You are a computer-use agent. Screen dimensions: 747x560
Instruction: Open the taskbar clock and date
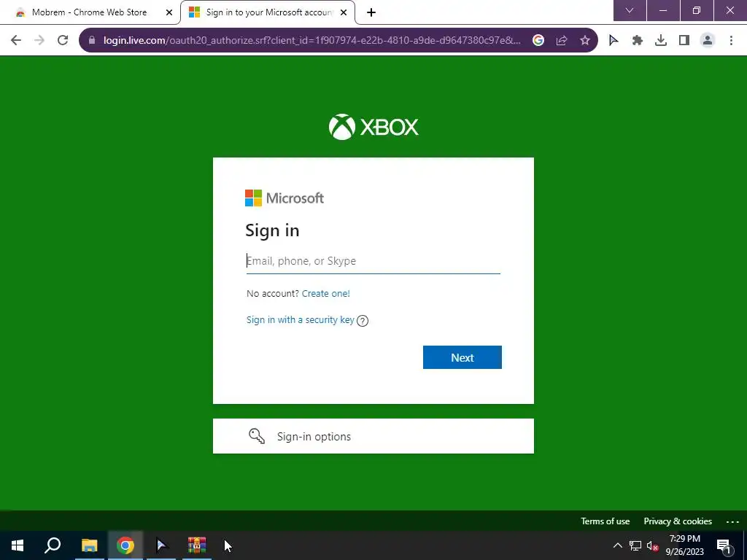(684, 545)
